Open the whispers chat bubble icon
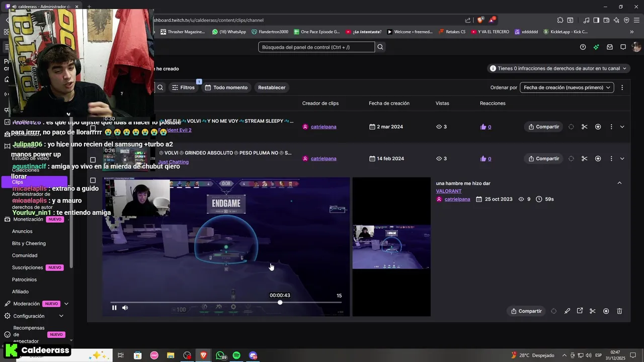The height and width of the screenshot is (362, 644). tap(623, 47)
